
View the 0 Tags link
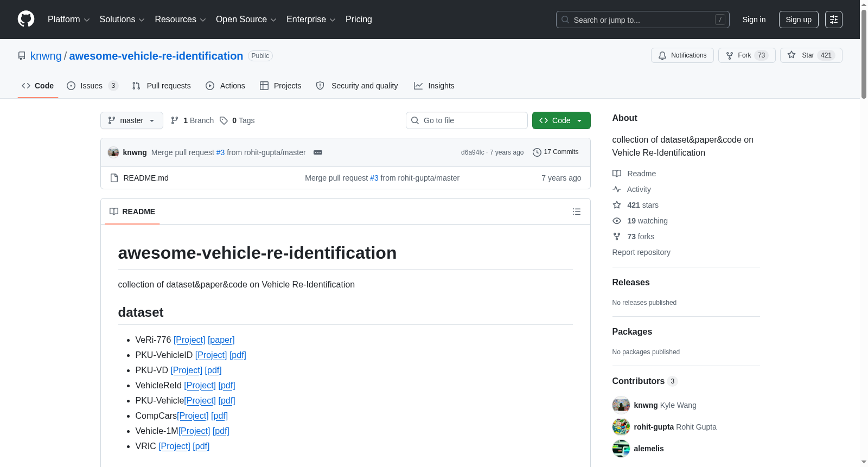237,120
